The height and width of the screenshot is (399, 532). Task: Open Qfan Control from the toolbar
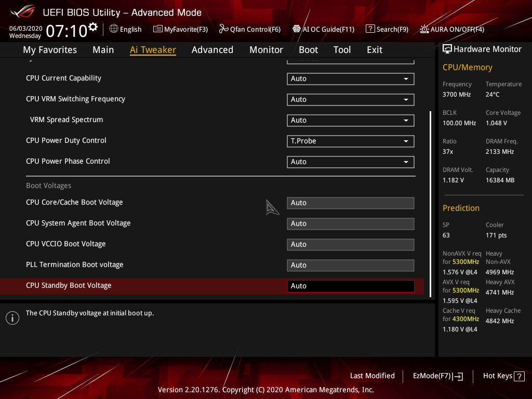click(249, 29)
